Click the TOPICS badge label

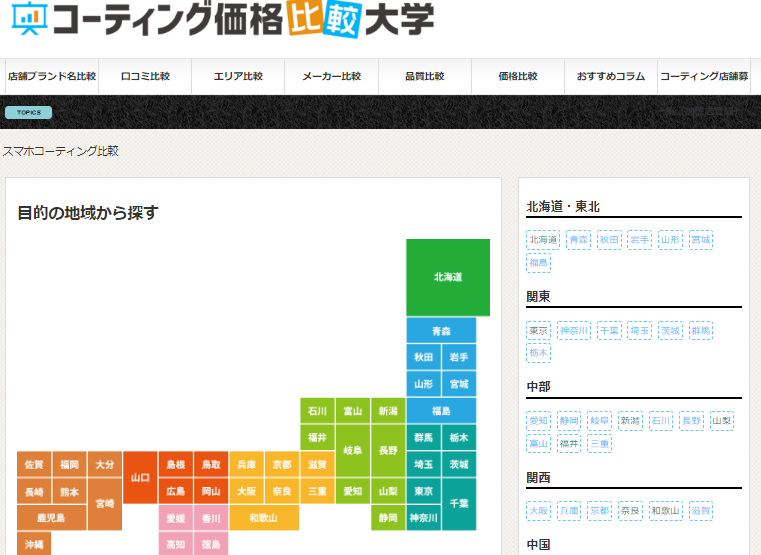(x=29, y=112)
